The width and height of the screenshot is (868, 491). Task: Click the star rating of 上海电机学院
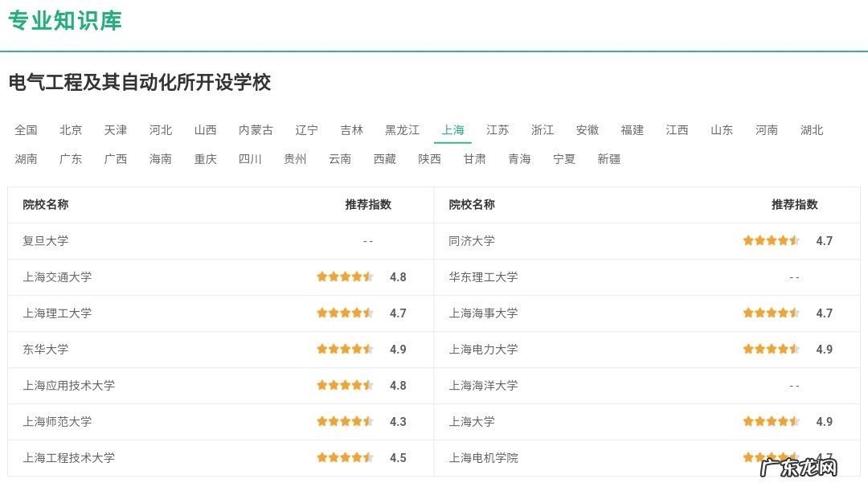771,456
